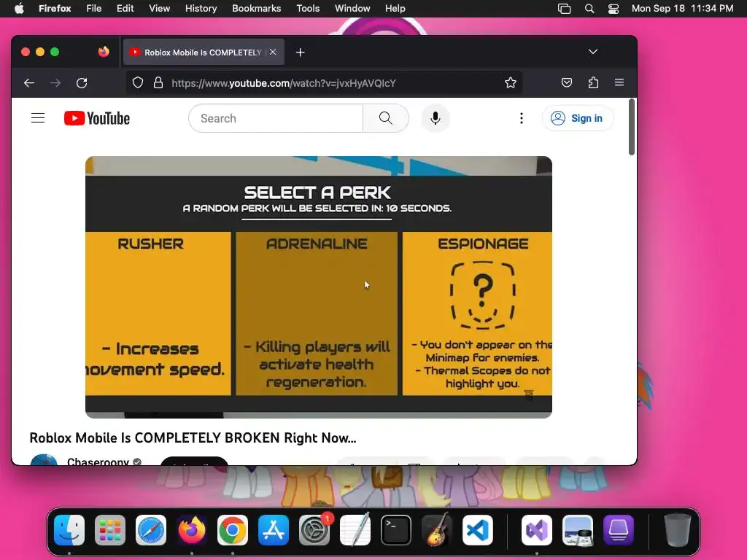Viewport: 747px width, 560px height.
Task: Open the YouTube guide hamburger menu
Action: [x=38, y=118]
